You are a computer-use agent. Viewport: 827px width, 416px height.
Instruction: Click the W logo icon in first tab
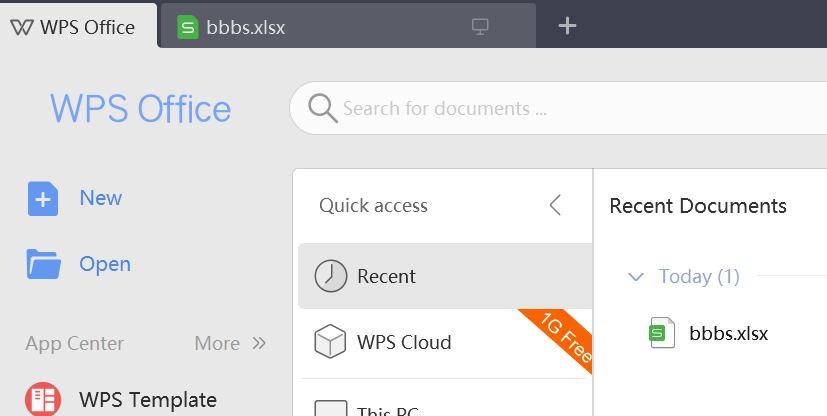[22, 27]
